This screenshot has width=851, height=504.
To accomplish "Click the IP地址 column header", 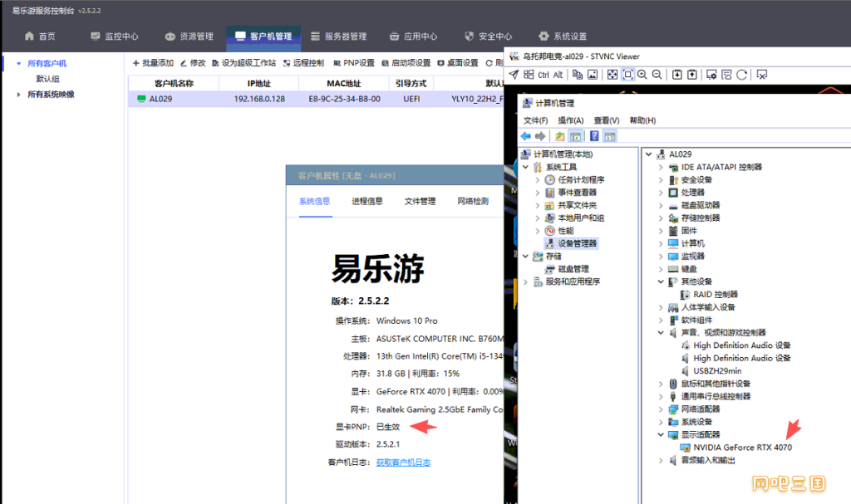I will pyautogui.click(x=259, y=84).
